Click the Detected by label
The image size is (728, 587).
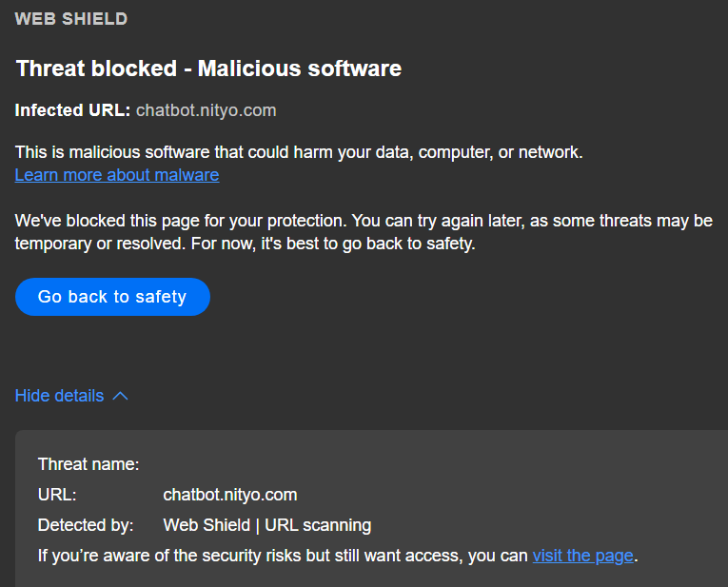coord(86,525)
